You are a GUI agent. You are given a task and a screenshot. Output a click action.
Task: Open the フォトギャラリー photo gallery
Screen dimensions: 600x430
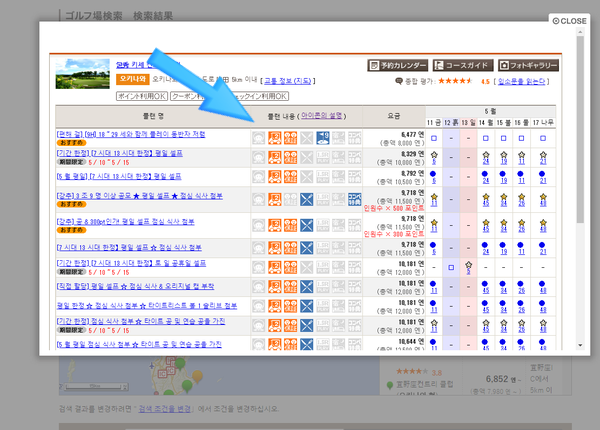[x=528, y=65]
